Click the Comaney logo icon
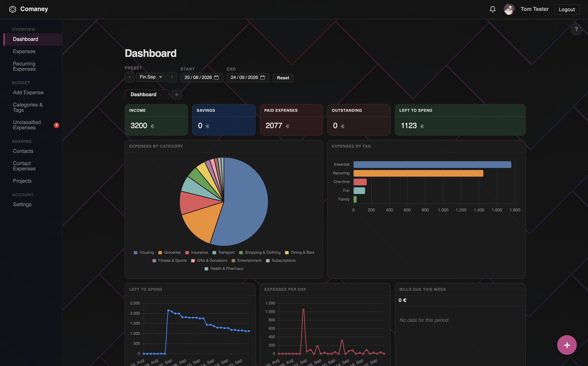The image size is (588, 366). [13, 9]
